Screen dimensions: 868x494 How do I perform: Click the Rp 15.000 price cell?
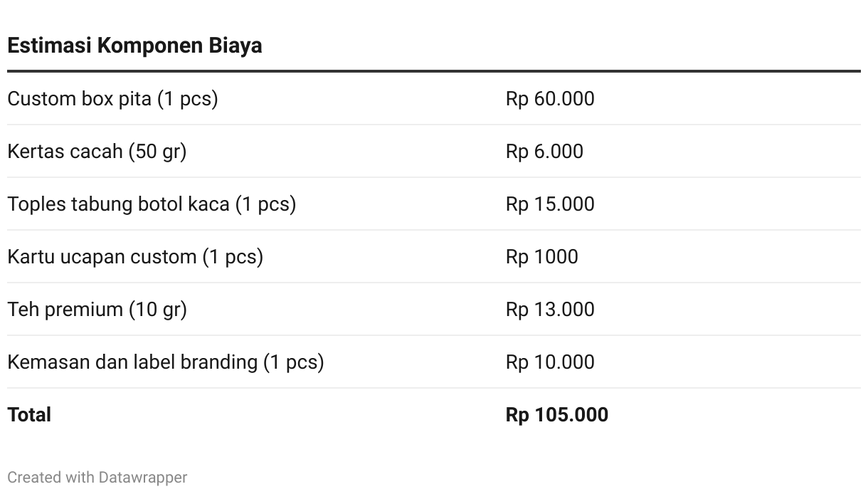550,204
